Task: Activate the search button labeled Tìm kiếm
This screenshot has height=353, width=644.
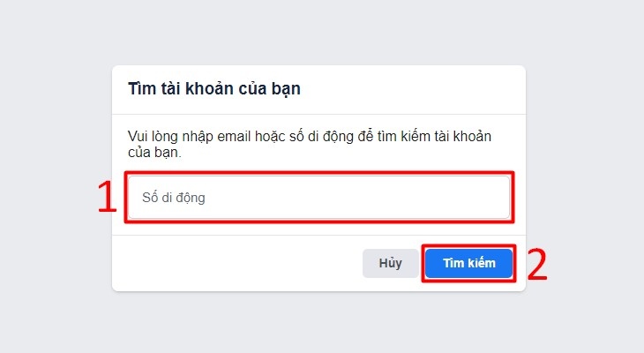Action: point(469,263)
